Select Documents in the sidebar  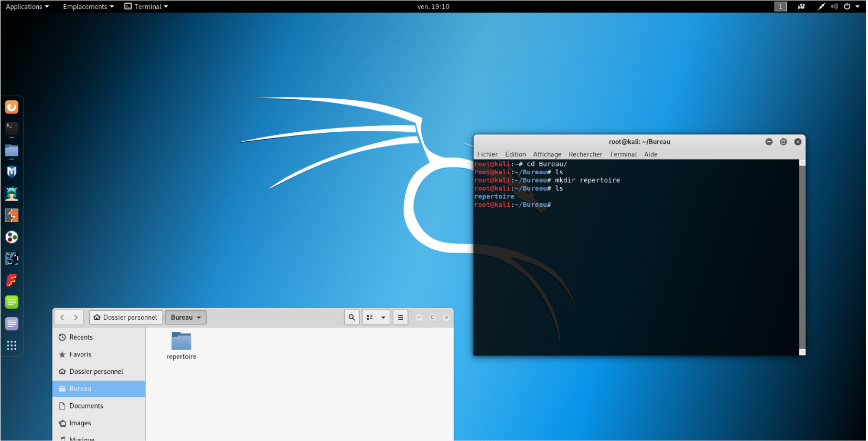(x=86, y=406)
